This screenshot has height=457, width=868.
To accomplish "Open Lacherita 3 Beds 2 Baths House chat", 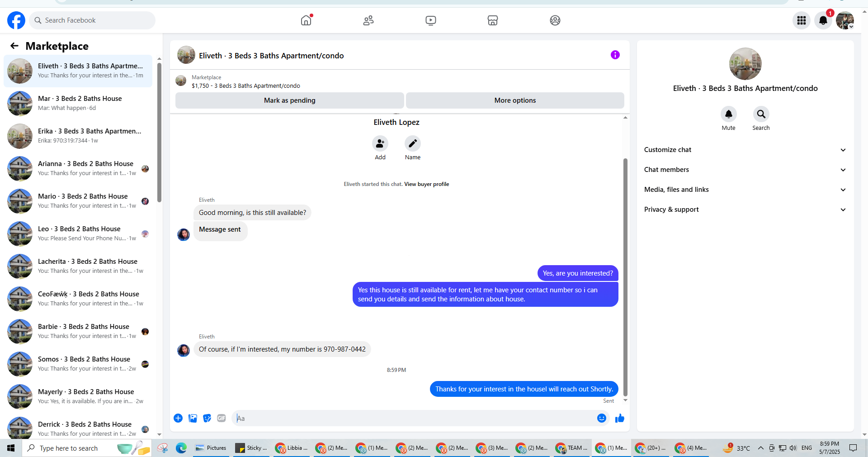I will [78, 267].
